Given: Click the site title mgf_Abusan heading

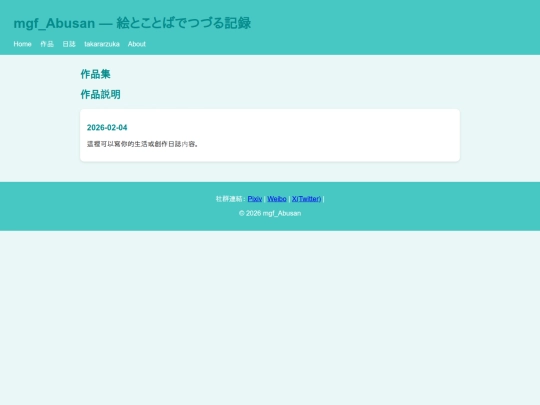Looking at the screenshot, I should click(132, 23).
